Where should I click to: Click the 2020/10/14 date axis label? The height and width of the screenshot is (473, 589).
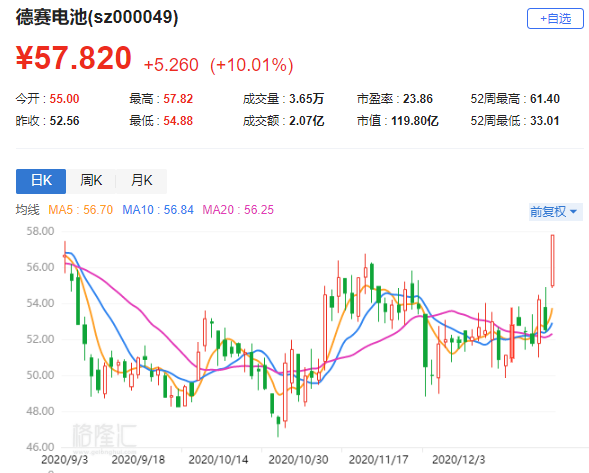[218, 459]
